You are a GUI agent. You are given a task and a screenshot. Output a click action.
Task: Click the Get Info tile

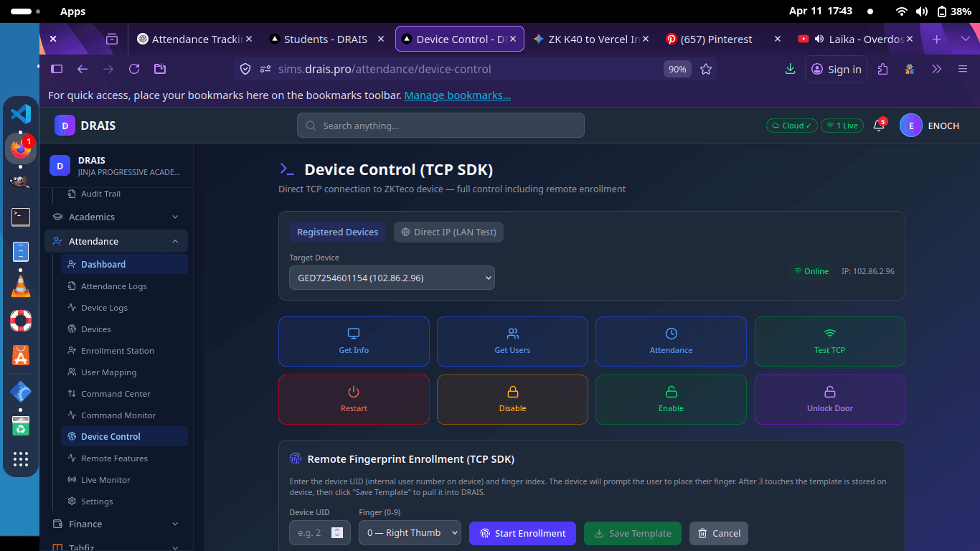353,342
